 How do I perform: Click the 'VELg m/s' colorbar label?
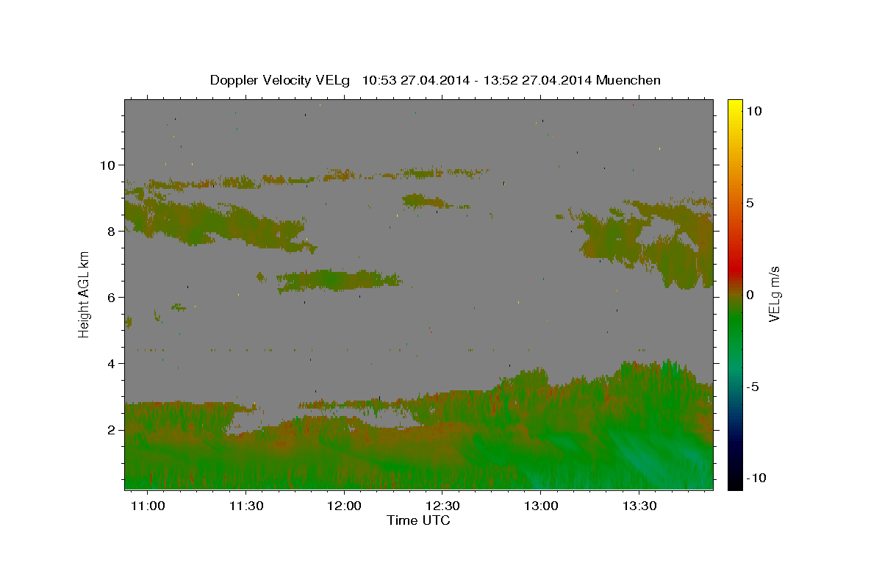click(774, 295)
